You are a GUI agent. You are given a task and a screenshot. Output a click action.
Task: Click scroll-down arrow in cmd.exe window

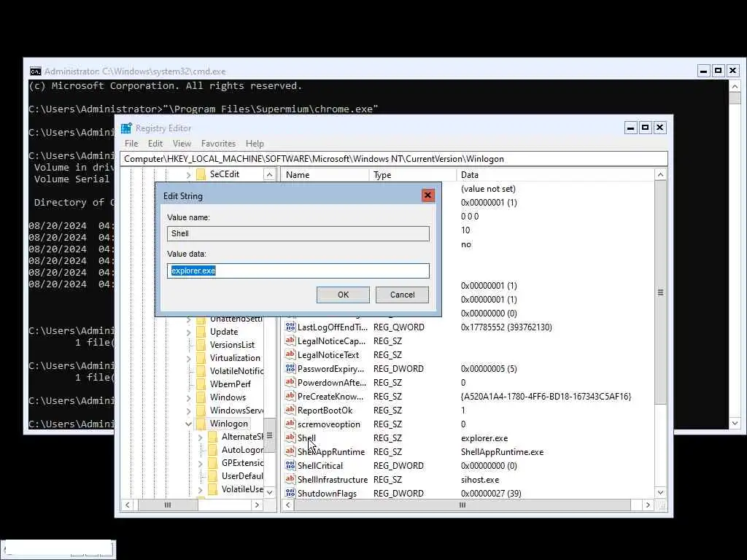tap(735, 423)
